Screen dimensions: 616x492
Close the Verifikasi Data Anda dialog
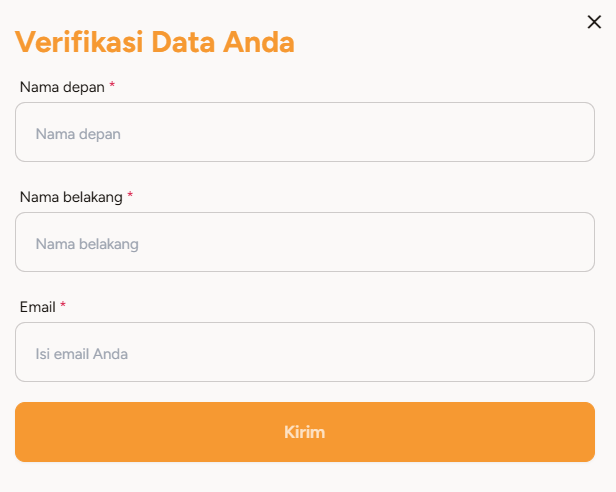[594, 23]
